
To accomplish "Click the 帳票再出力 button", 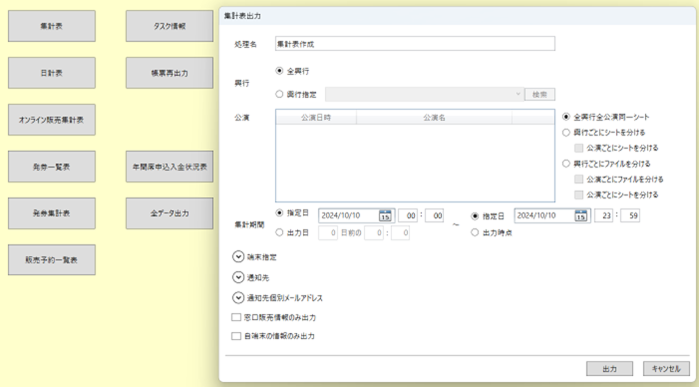I will (x=169, y=73).
